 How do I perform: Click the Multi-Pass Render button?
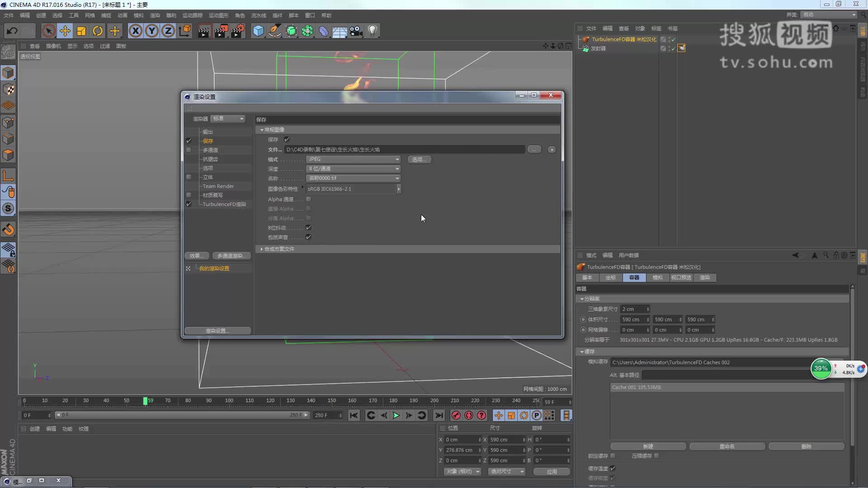pyautogui.click(x=231, y=256)
